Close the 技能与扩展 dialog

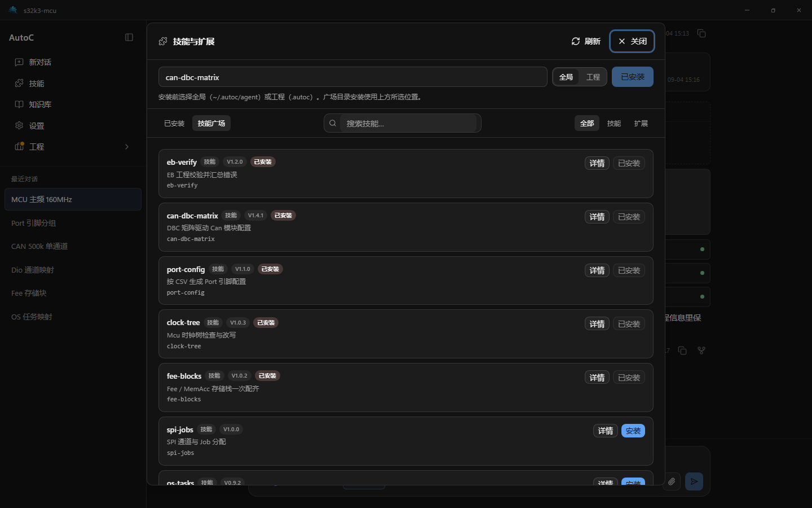(x=632, y=41)
